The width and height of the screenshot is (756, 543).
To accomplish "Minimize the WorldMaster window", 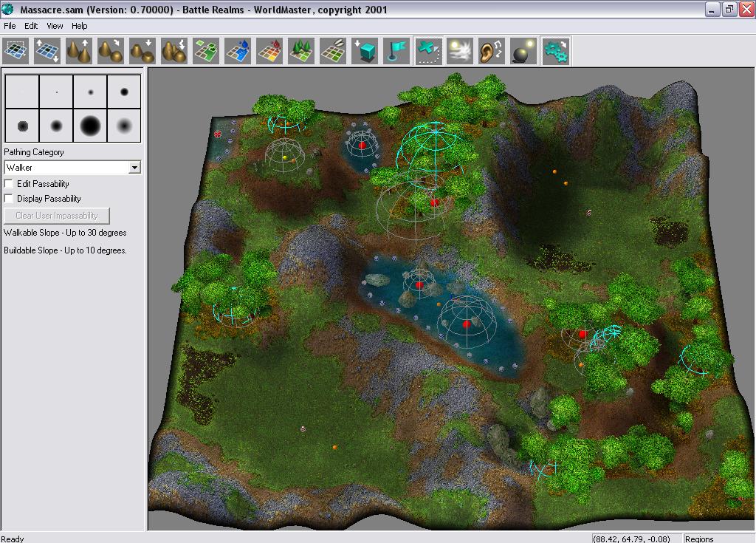I will click(712, 10).
